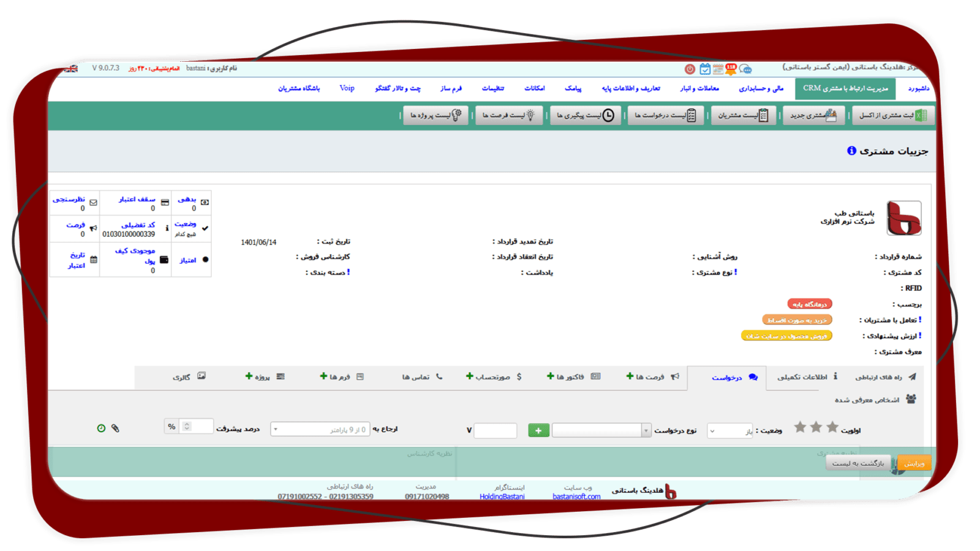Open تعاریف و اطلاعات پایه menu
The height and width of the screenshot is (551, 980).
631,89
